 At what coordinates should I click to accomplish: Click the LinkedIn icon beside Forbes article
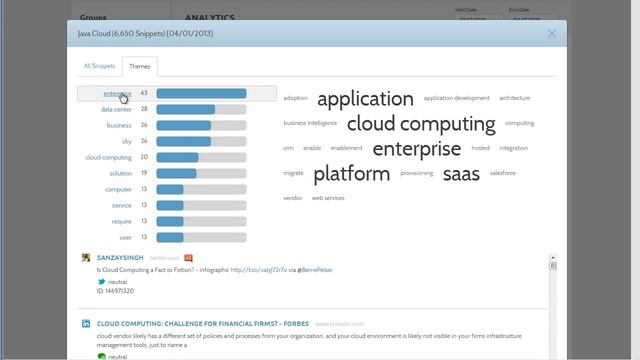click(86, 323)
